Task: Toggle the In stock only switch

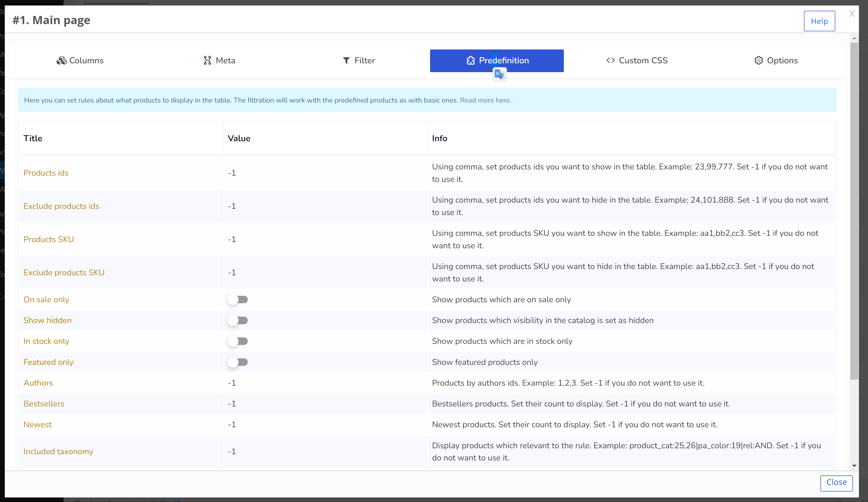Action: pyautogui.click(x=238, y=341)
